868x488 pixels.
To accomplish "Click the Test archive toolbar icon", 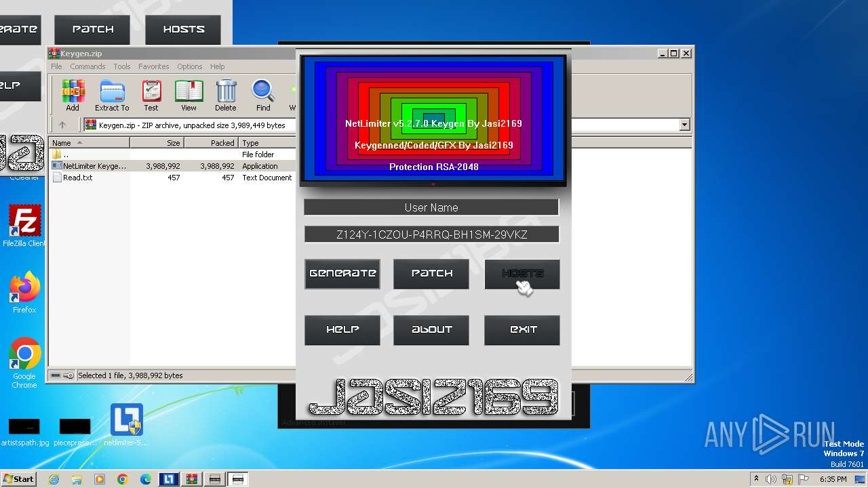I will pyautogui.click(x=151, y=95).
